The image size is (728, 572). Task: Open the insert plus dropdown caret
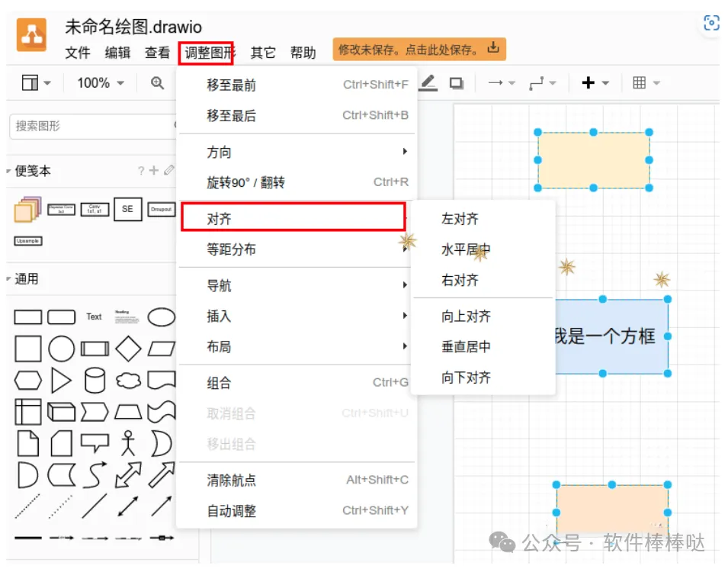click(x=605, y=83)
